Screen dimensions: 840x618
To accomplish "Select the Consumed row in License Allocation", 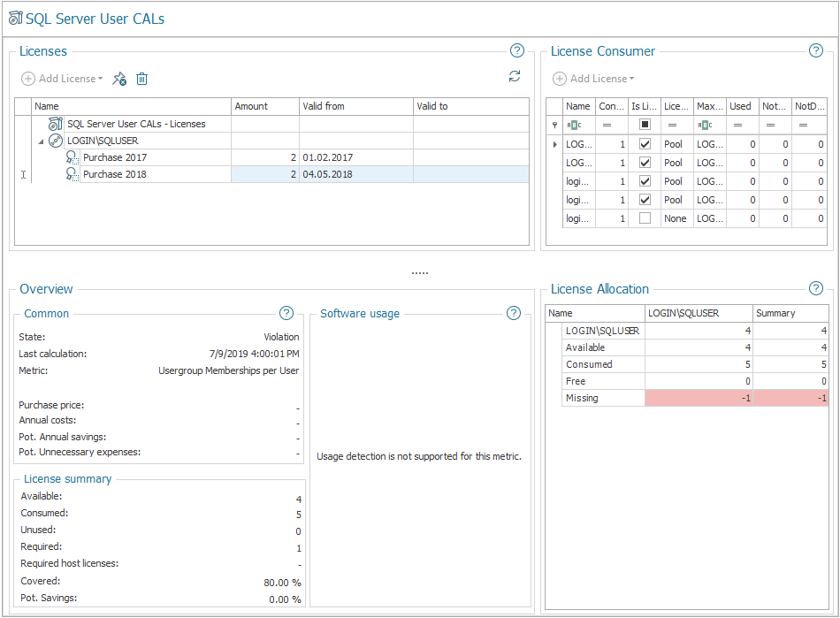I will 695,364.
